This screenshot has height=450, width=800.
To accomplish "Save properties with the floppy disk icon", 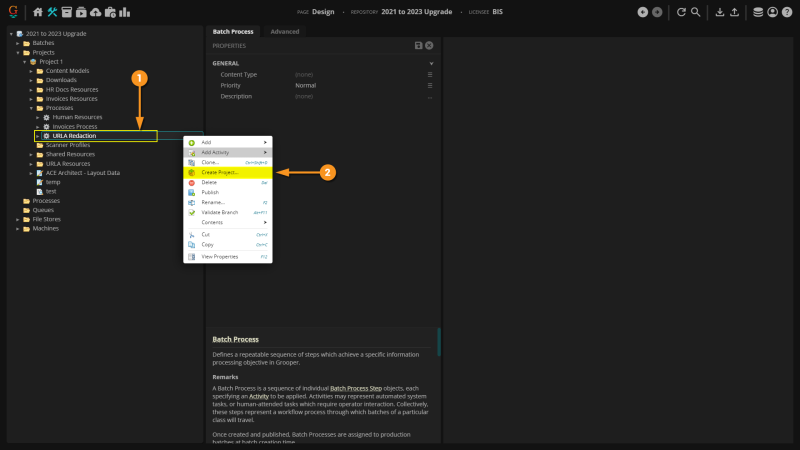I will click(x=418, y=45).
